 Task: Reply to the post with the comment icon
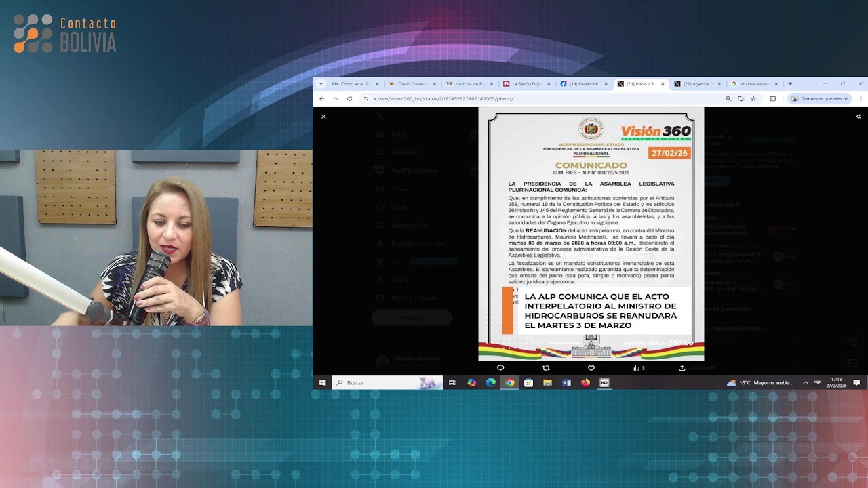pyautogui.click(x=500, y=368)
